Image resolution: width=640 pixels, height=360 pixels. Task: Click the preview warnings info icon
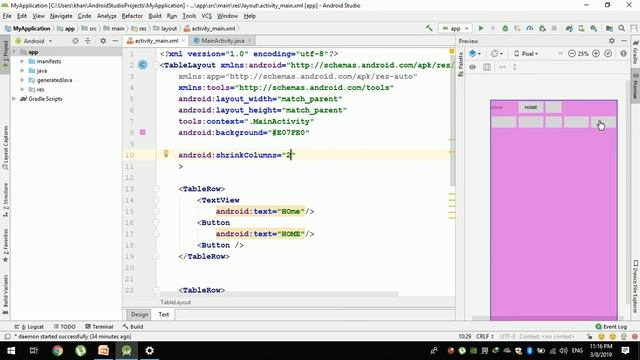[x=623, y=53]
